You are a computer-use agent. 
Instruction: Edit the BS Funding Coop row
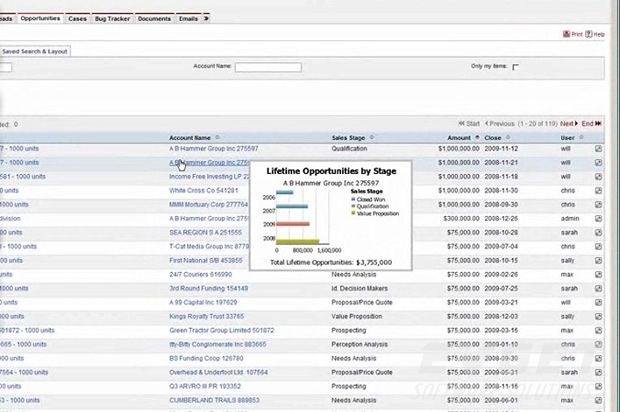[x=598, y=358]
